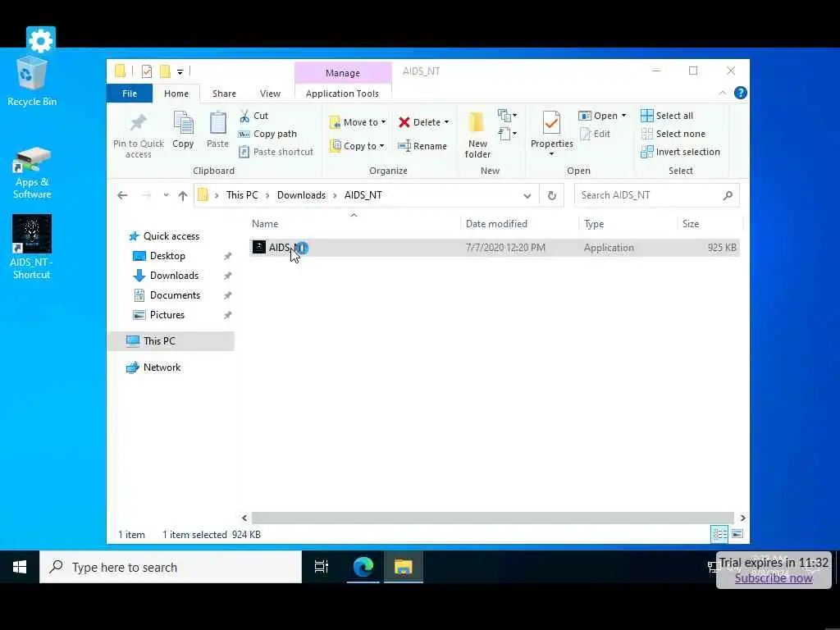Rename the selected file
Viewport: 840px width, 630px height.
click(x=422, y=146)
